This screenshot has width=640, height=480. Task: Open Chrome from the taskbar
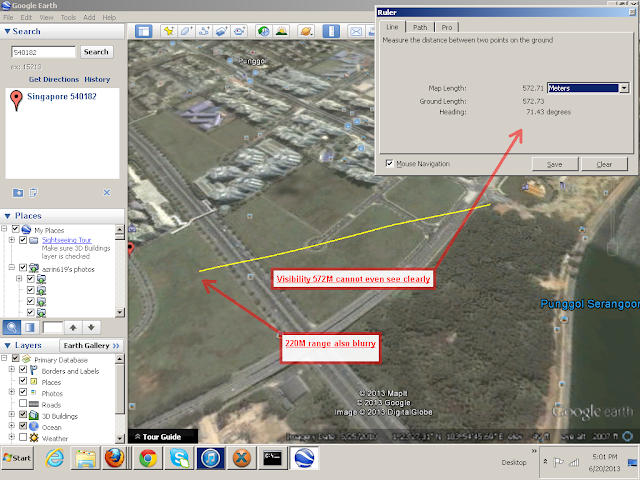148,458
